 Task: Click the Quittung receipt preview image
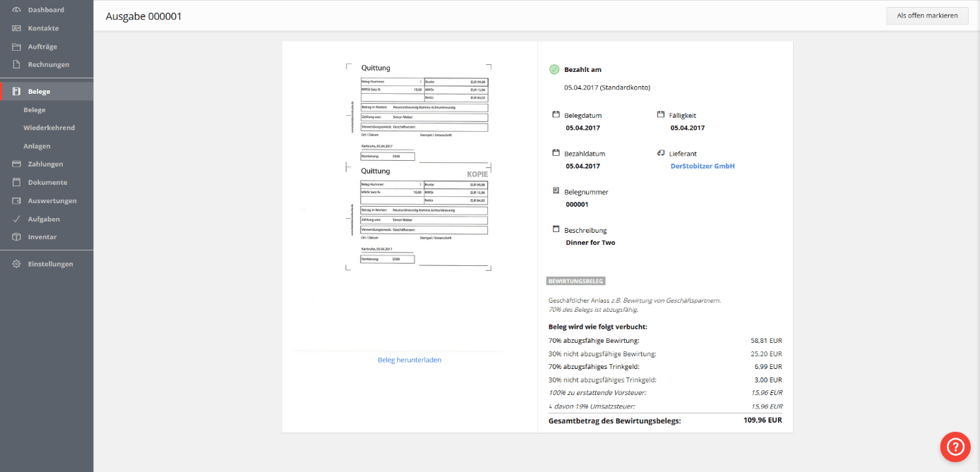[x=417, y=167]
